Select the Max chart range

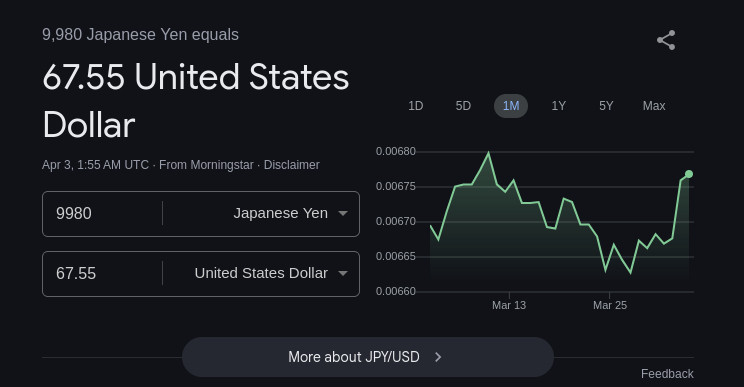(x=654, y=106)
